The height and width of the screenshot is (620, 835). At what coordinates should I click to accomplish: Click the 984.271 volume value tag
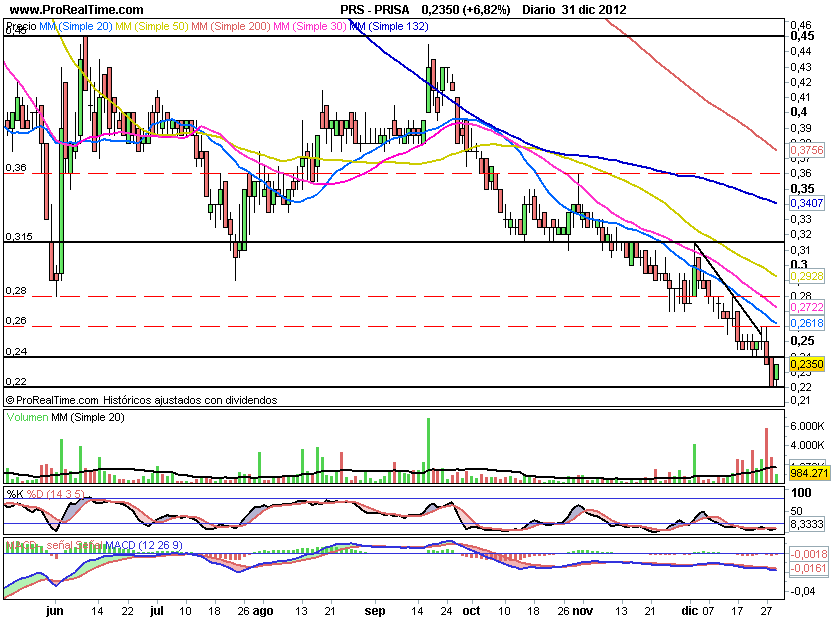coord(806,469)
